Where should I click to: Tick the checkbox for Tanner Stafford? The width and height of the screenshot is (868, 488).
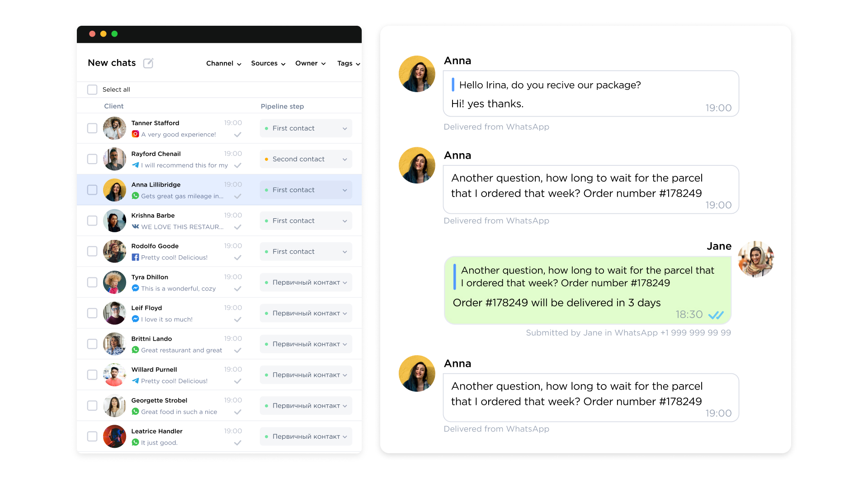[x=92, y=128]
